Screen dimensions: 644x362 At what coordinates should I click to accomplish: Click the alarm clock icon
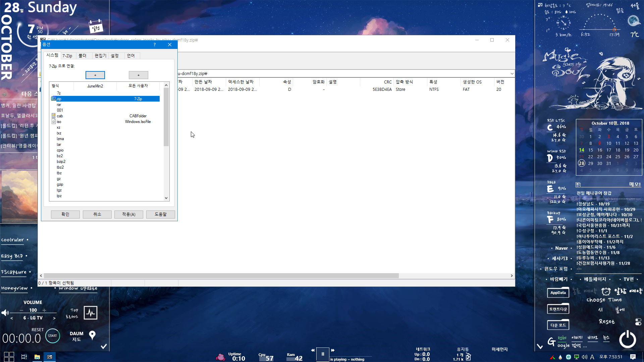tap(606, 291)
